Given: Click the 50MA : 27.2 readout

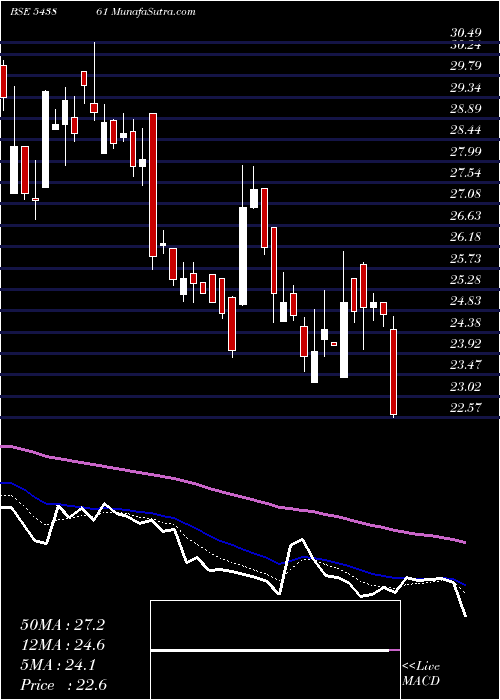Looking at the screenshot, I should coord(62,625).
